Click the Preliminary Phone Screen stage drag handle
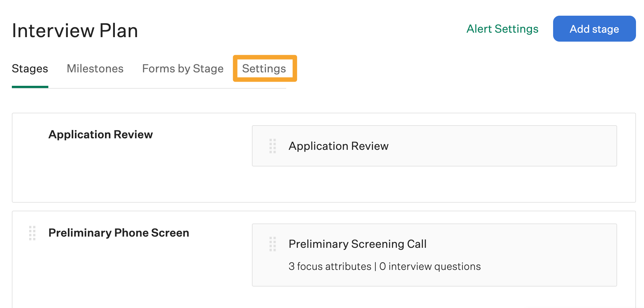Image resolution: width=644 pixels, height=308 pixels. tap(32, 233)
